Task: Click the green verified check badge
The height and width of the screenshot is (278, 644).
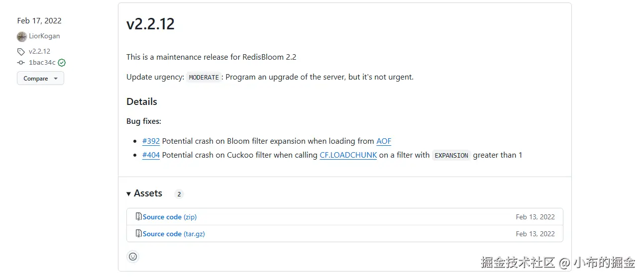Action: point(62,63)
